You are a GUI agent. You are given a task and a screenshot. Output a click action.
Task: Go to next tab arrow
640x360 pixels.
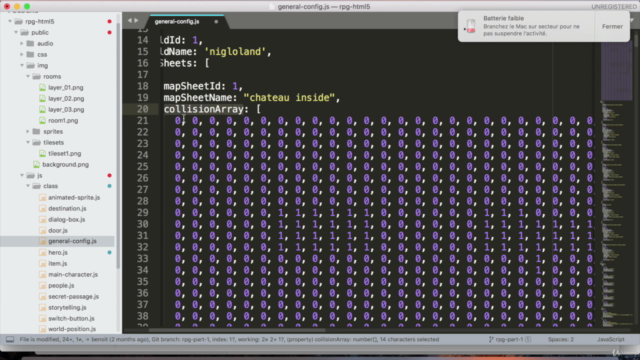(136, 20)
